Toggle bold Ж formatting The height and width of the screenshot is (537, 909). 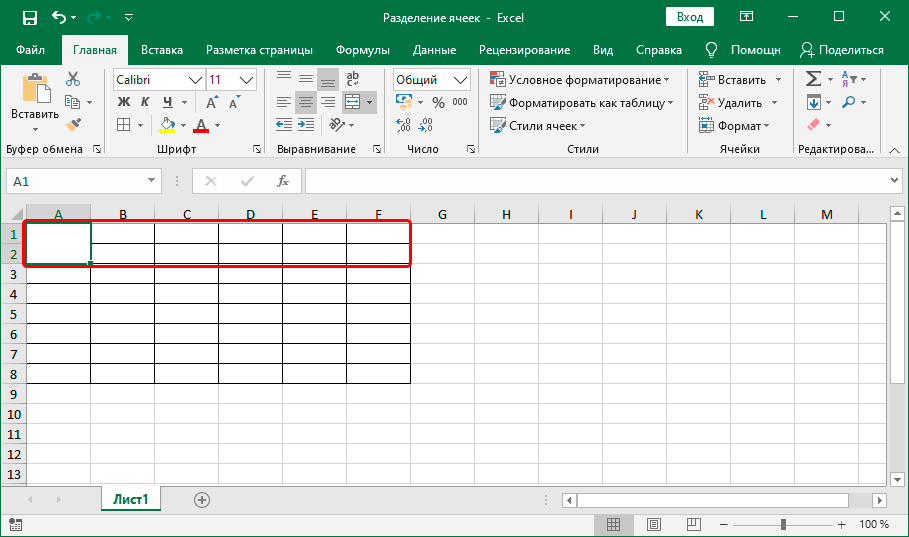[x=124, y=102]
